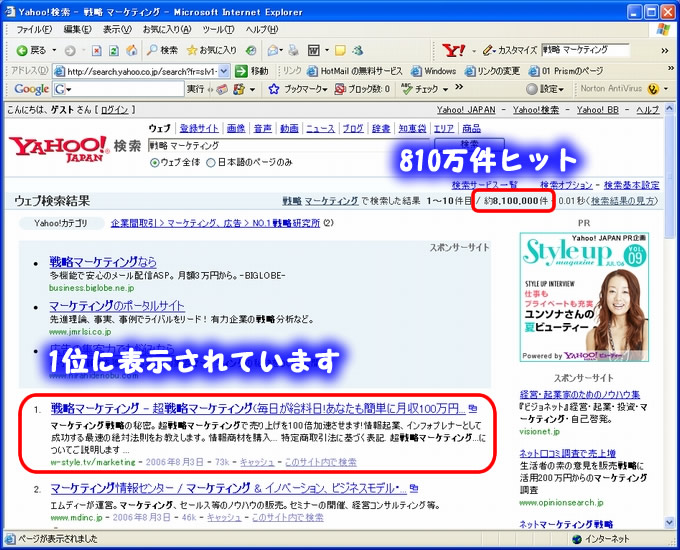The height and width of the screenshot is (550, 680).
Task: Open the 編集(E) menu
Action: point(77,29)
